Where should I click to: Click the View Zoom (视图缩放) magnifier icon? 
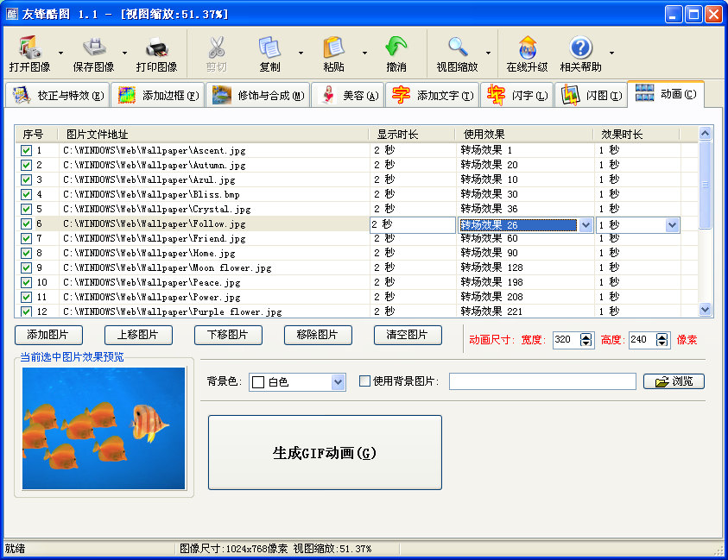point(457,48)
